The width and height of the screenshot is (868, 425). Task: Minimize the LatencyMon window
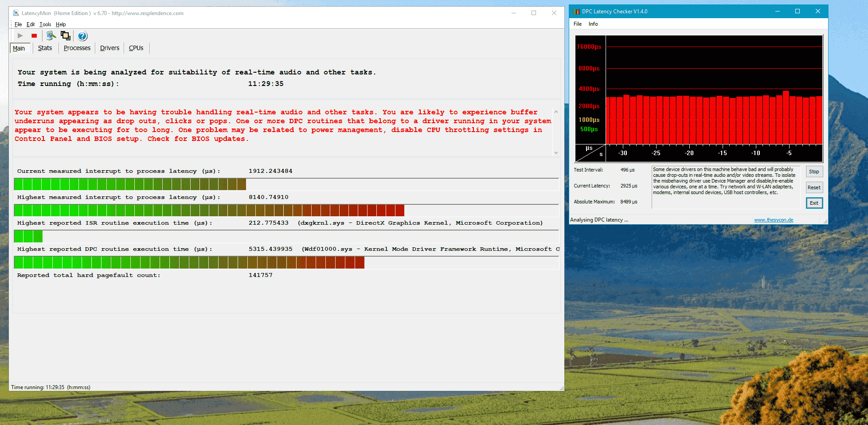[514, 13]
